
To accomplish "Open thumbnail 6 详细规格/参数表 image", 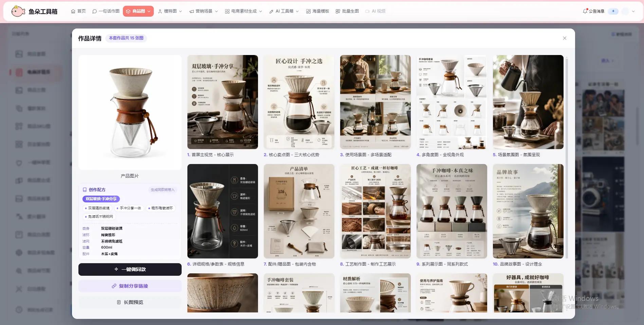I will [222, 211].
